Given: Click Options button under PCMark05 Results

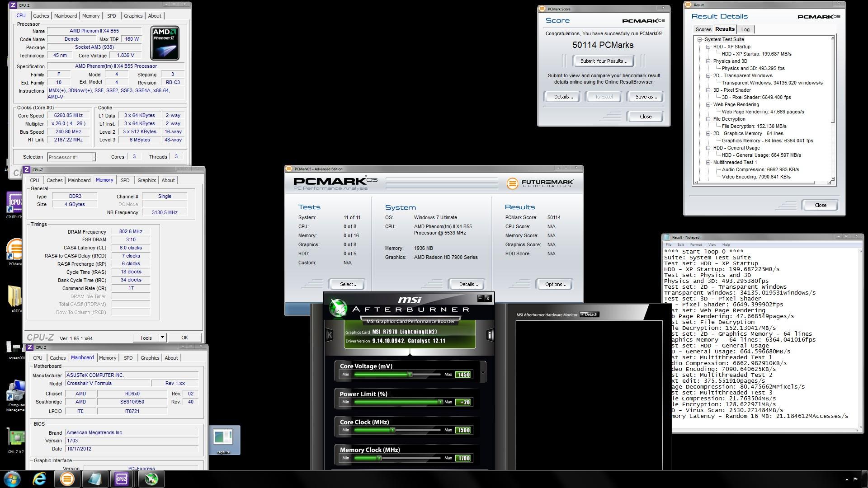Looking at the screenshot, I should click(x=555, y=284).
